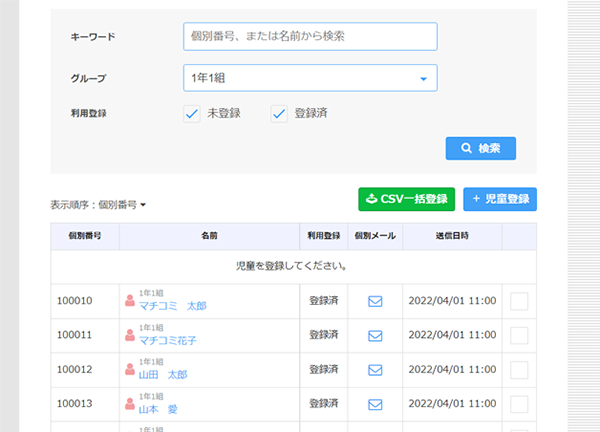The height and width of the screenshot is (432, 600).
Task: Toggle the 登録済 checkbox
Action: pos(280,114)
